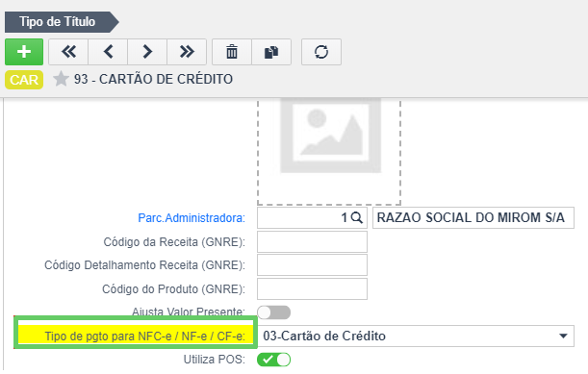The width and height of the screenshot is (588, 374).
Task: Focus the Código Detalhamento Receita (GNRE) field
Action: 312,265
